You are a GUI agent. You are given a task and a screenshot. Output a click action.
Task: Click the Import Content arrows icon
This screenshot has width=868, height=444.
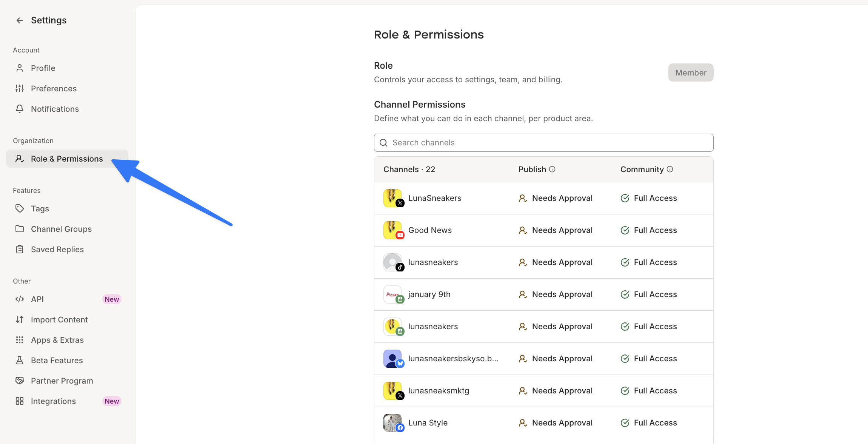coord(20,320)
